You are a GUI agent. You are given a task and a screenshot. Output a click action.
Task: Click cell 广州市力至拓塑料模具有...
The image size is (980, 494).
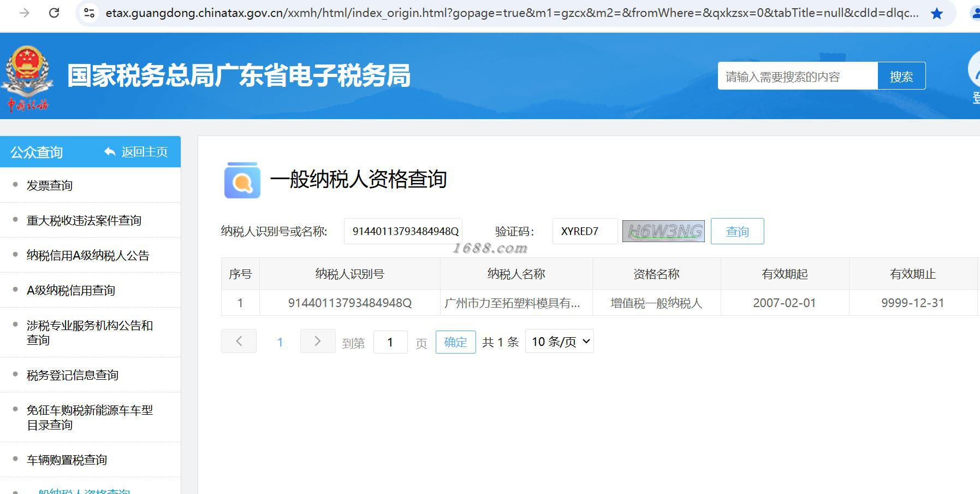[x=516, y=303]
